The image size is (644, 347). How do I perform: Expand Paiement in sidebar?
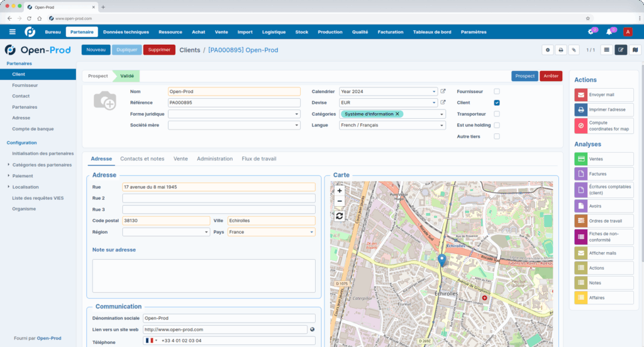(x=9, y=176)
